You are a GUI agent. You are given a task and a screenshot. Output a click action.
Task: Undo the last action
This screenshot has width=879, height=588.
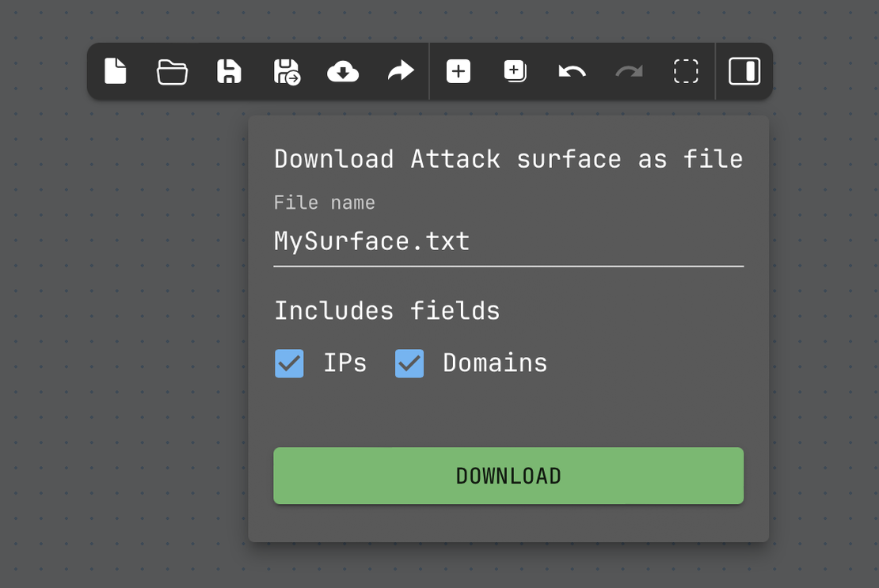(x=572, y=70)
